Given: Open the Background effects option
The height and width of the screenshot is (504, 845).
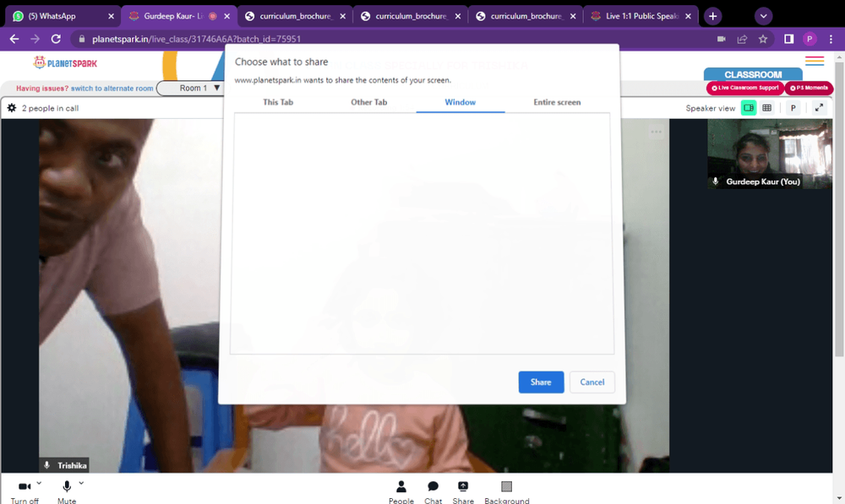Looking at the screenshot, I should pyautogui.click(x=506, y=492).
